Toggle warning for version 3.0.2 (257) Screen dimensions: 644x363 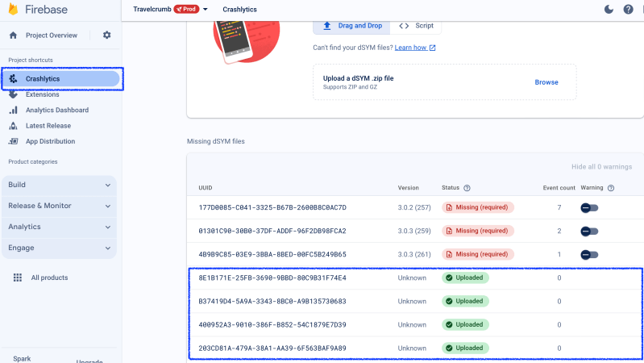590,207
